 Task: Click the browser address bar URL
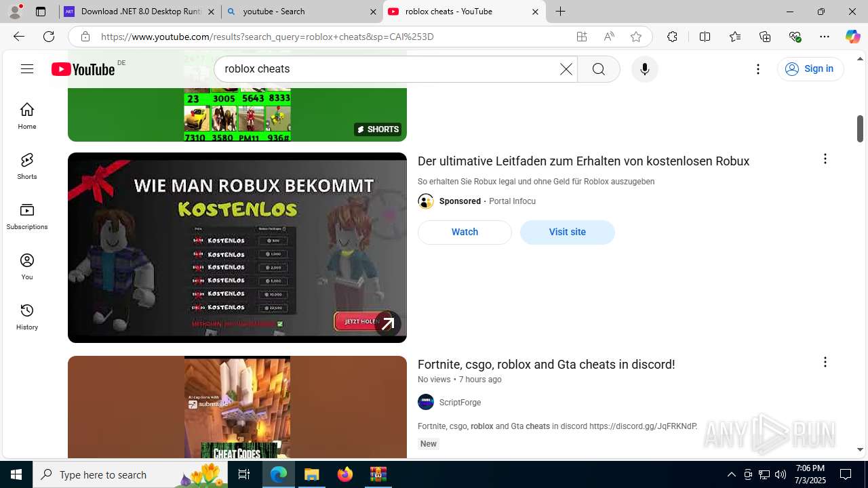point(267,37)
